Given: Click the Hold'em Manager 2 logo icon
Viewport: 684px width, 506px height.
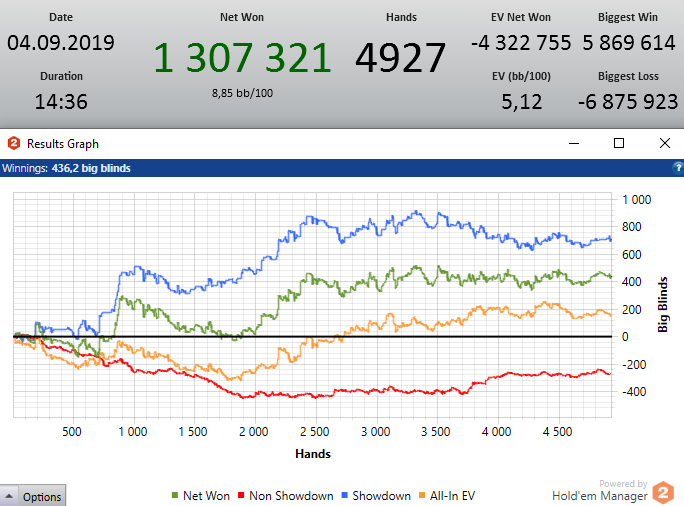Looking at the screenshot, I should [x=663, y=493].
